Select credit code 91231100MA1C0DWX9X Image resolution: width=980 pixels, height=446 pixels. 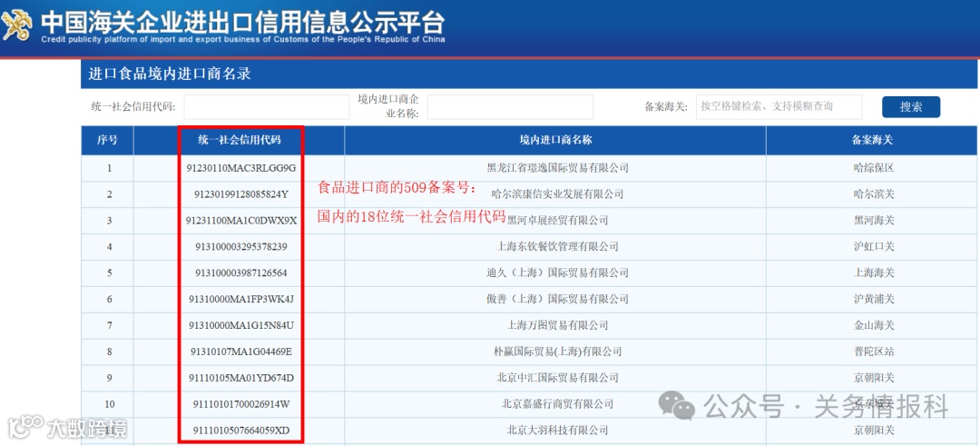[x=241, y=221]
